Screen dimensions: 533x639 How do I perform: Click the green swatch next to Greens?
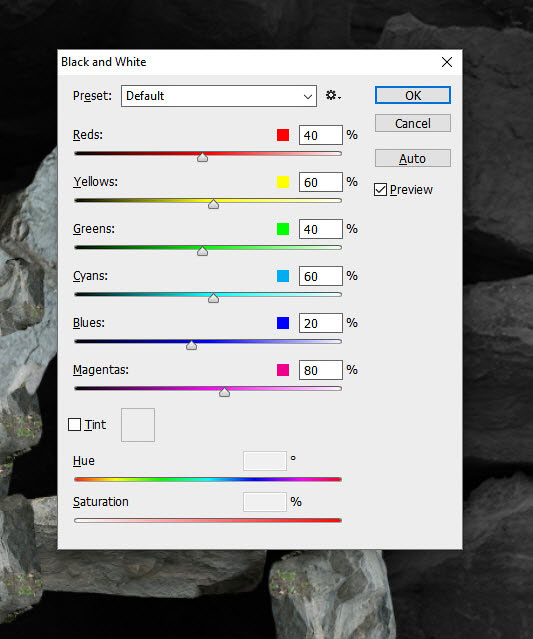pyautogui.click(x=283, y=229)
